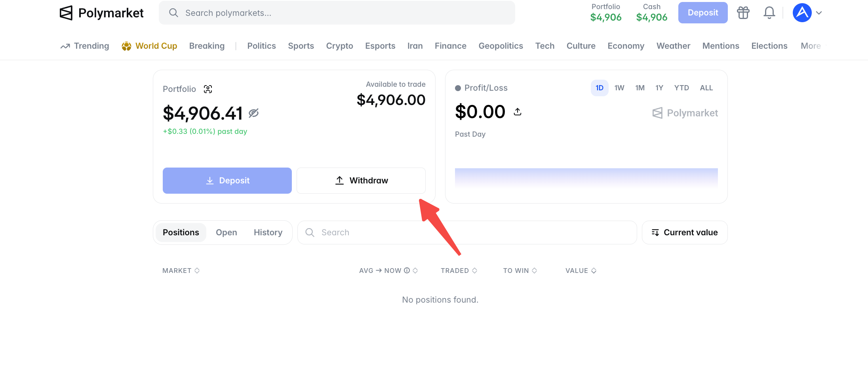Viewport: 868px width, 366px height.
Task: Click the header search magnifier icon
Action: 173,13
